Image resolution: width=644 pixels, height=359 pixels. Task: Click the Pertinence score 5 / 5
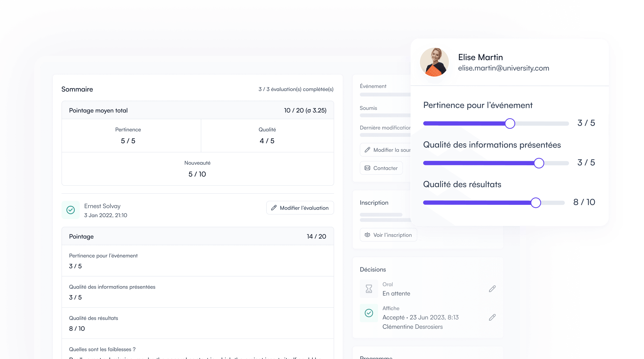coord(128,141)
